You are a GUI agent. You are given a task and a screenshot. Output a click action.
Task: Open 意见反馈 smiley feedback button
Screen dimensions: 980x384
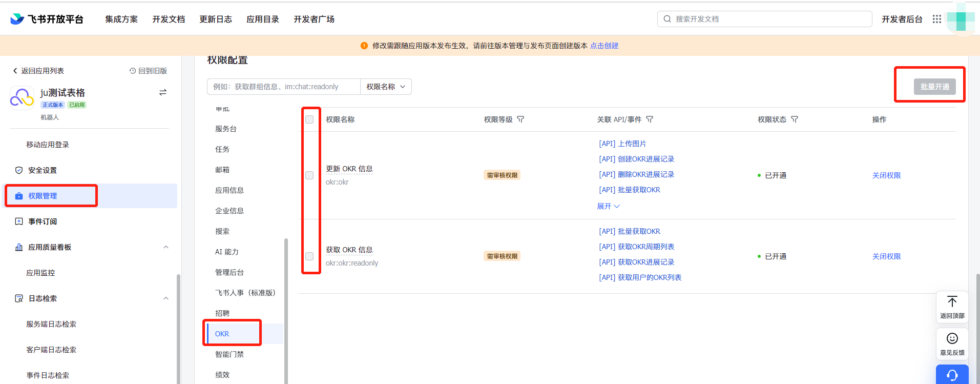952,344
